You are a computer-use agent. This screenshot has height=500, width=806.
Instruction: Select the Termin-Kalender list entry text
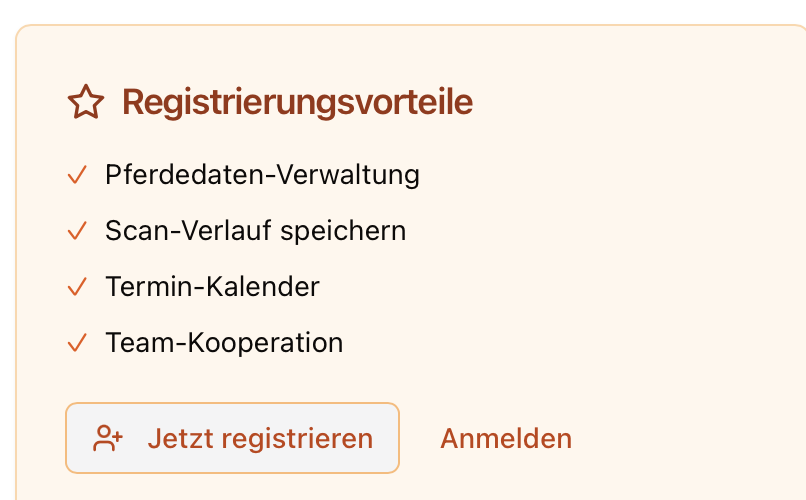point(212,288)
